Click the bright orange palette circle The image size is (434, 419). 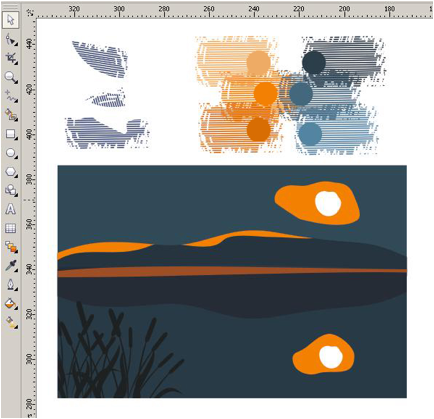point(265,93)
